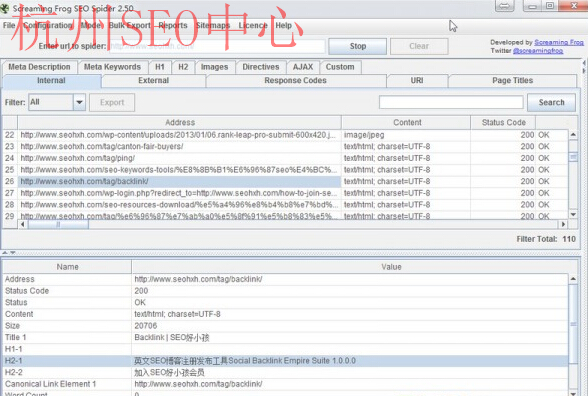The image size is (588, 396).
Task: Select the URI tab
Action: point(417,81)
